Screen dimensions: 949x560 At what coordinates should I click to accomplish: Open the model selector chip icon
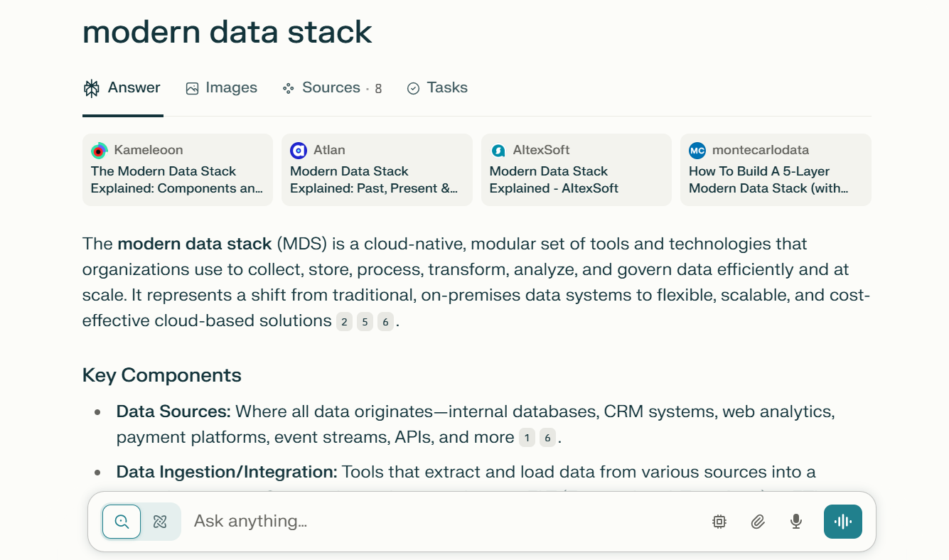719,522
